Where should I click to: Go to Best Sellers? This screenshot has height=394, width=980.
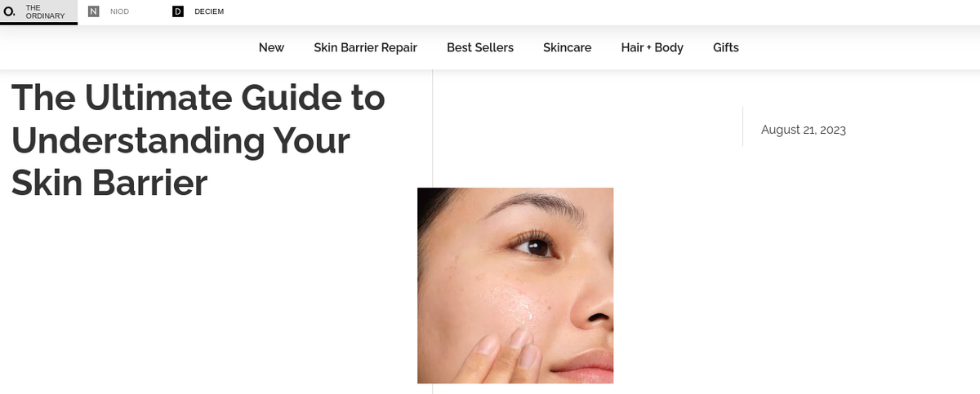point(480,47)
